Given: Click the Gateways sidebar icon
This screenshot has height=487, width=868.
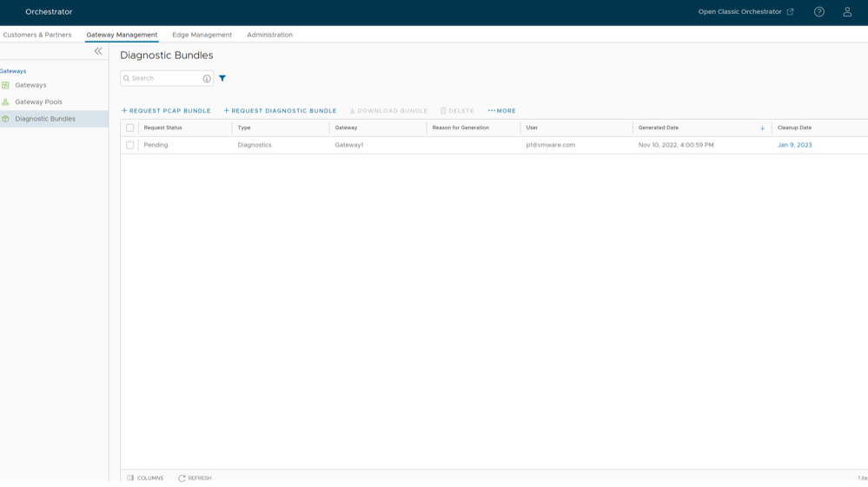Looking at the screenshot, I should tap(6, 85).
